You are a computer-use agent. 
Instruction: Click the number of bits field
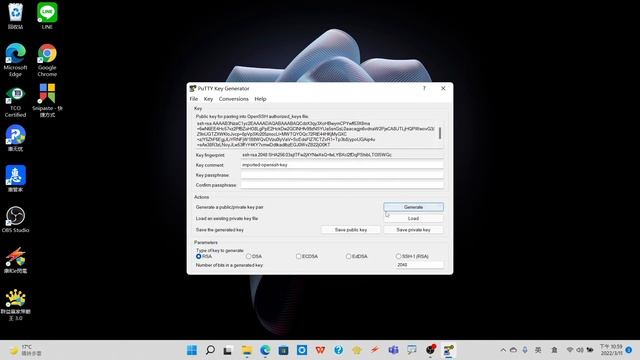(420, 265)
